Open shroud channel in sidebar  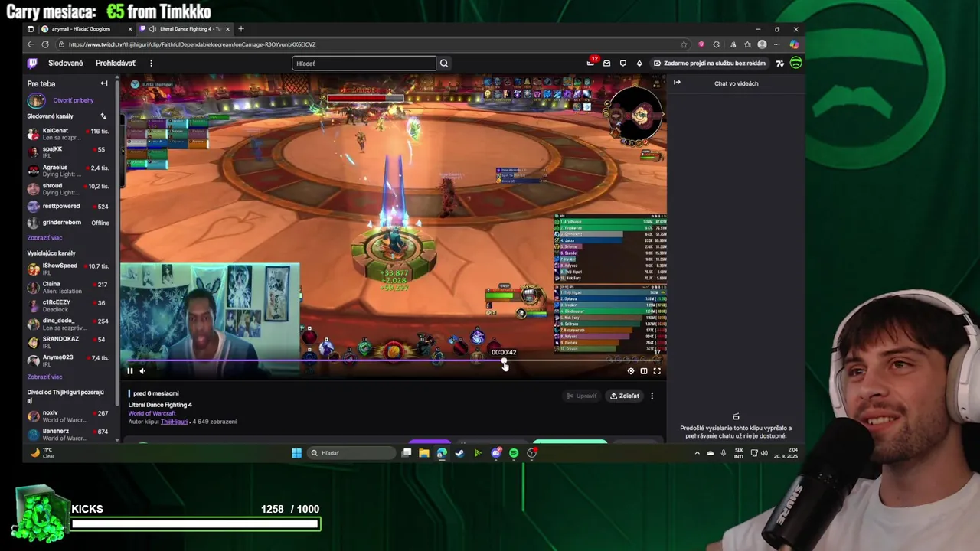(x=68, y=188)
